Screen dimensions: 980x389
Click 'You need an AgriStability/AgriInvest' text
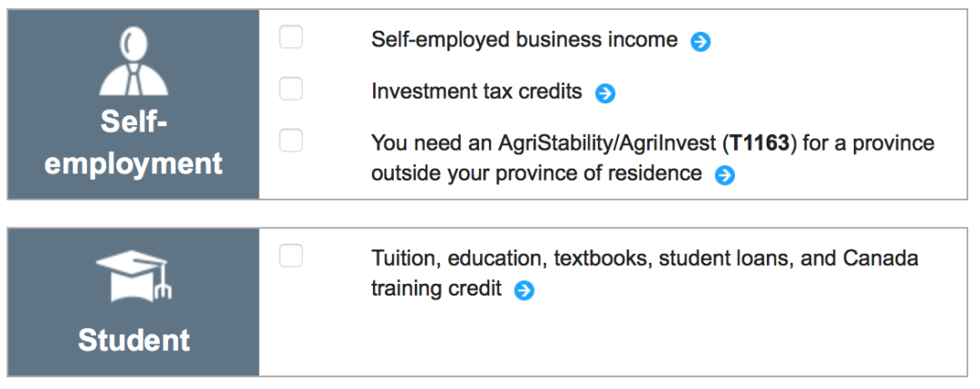pyautogui.click(x=543, y=144)
